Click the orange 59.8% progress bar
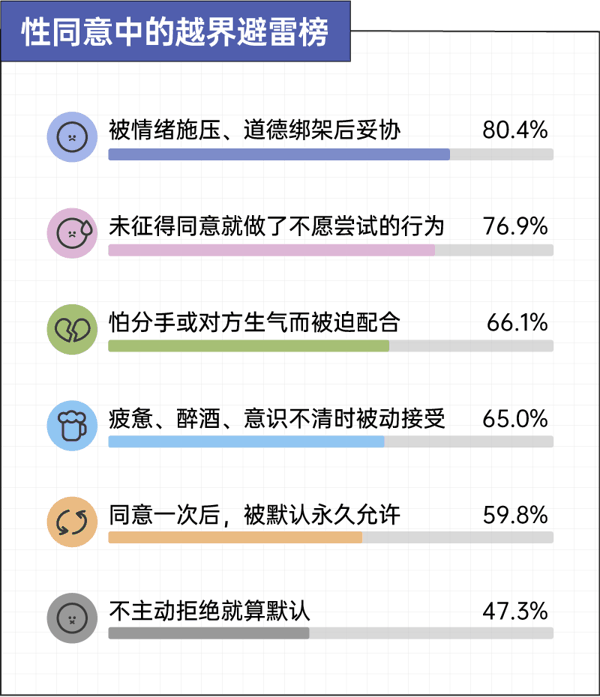 coord(235,537)
